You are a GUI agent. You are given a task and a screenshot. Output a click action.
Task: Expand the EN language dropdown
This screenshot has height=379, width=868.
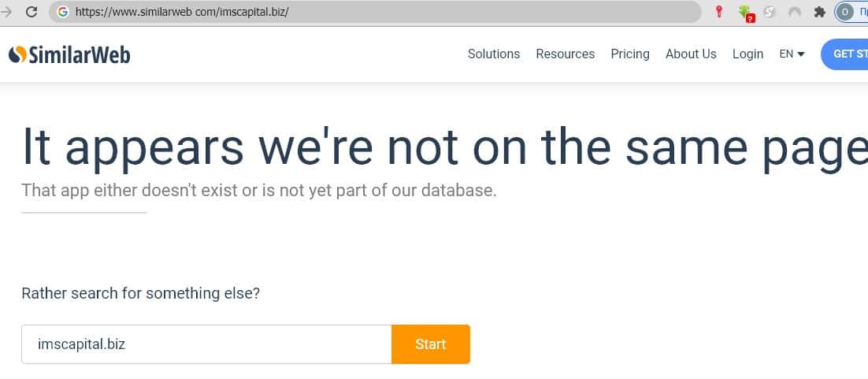[x=792, y=54]
